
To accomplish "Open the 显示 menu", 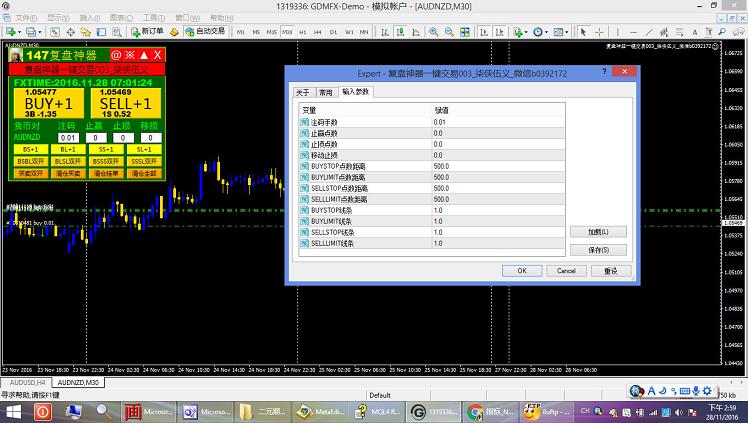I will point(58,18).
